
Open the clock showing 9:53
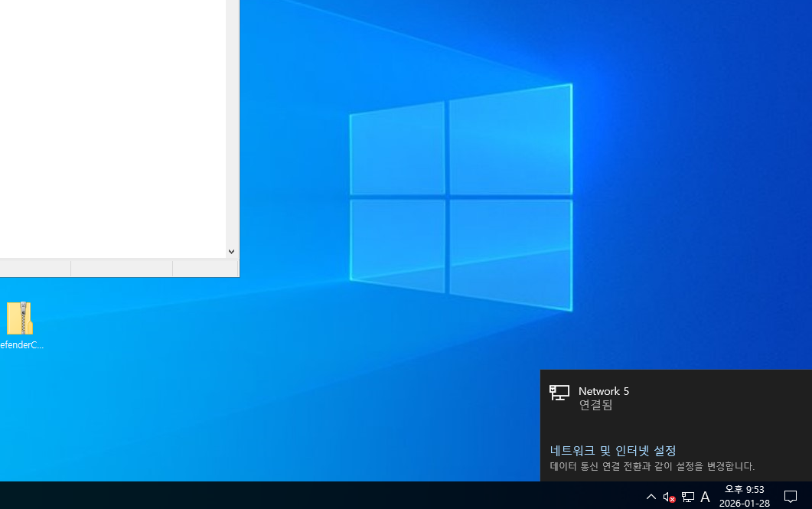744,489
